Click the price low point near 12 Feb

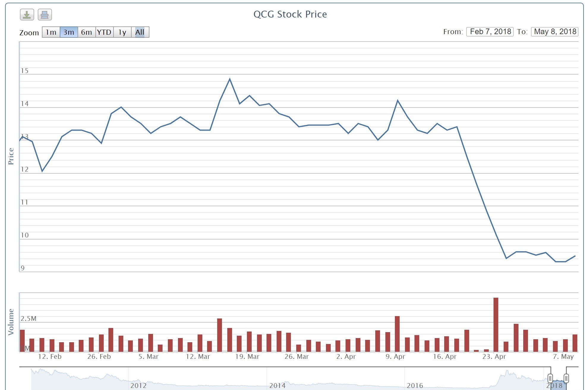tap(42, 171)
